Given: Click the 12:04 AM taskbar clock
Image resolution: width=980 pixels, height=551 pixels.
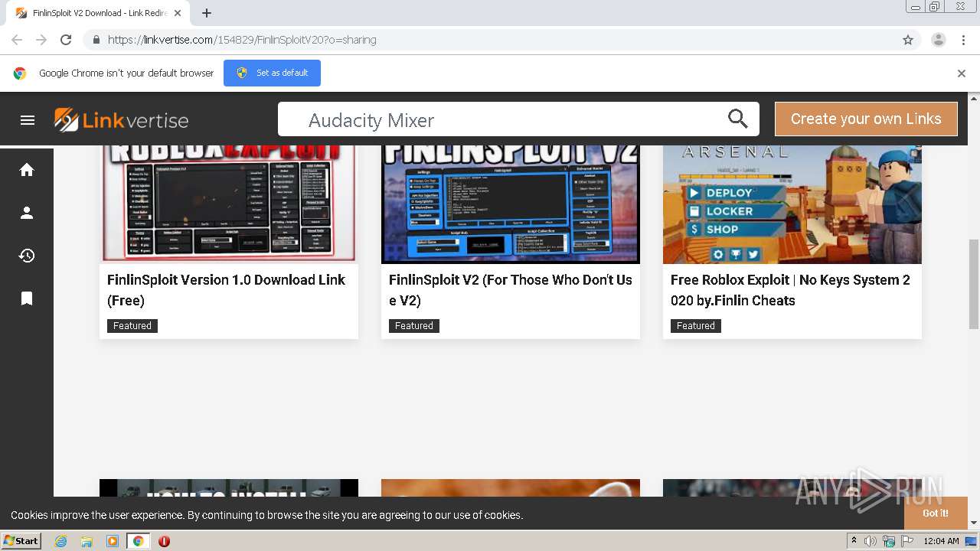Looking at the screenshot, I should click(941, 541).
